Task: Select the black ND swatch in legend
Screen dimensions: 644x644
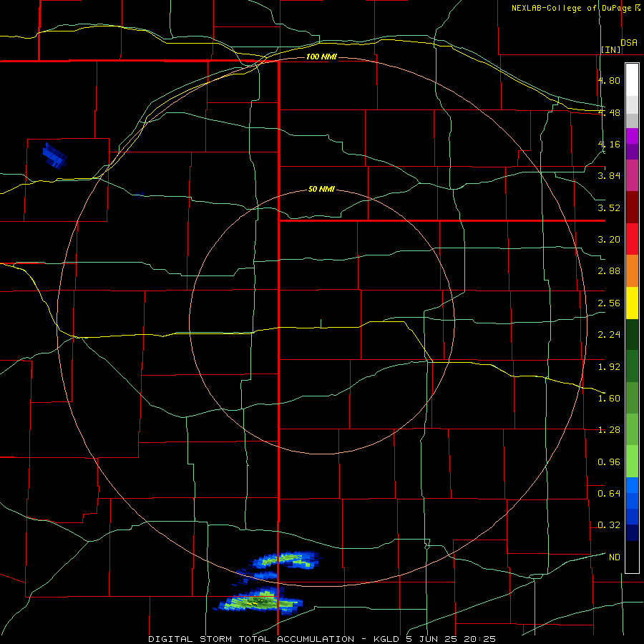Action: [x=632, y=557]
